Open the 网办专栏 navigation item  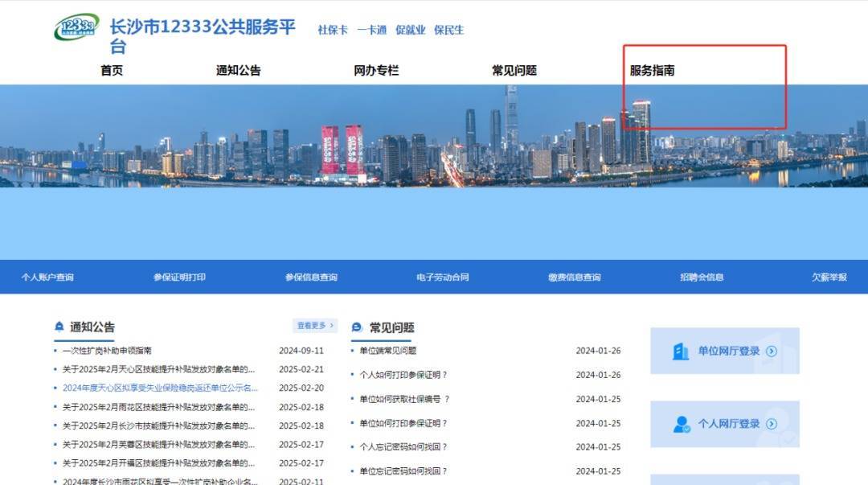coord(376,71)
